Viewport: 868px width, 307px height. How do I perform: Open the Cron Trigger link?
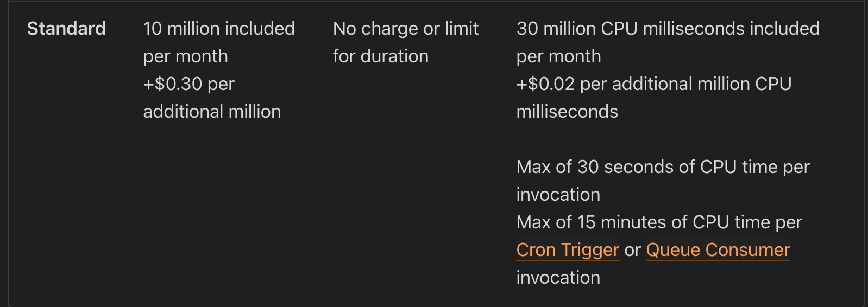567,250
